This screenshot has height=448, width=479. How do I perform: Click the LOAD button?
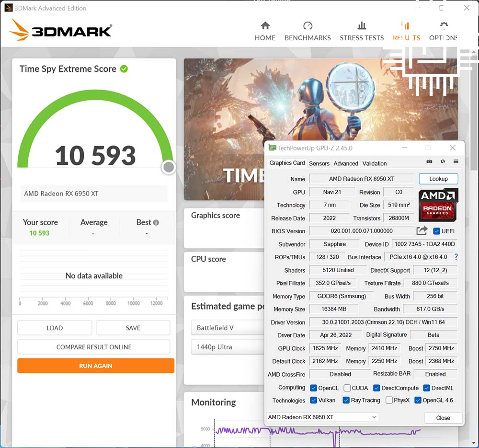click(x=55, y=328)
